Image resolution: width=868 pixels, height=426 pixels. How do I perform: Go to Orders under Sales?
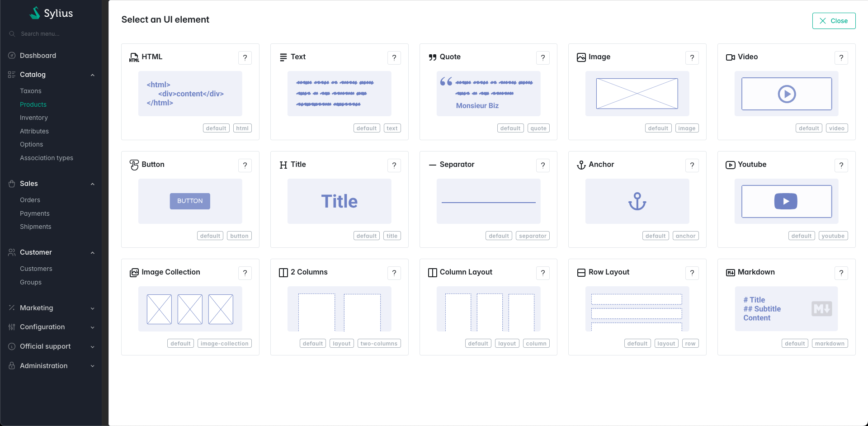(30, 200)
